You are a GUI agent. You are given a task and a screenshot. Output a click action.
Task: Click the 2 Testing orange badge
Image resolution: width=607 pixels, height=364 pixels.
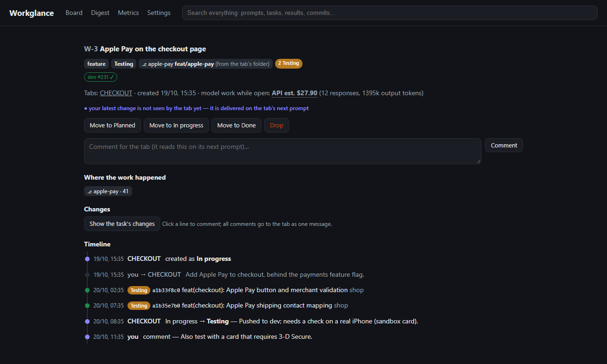tap(289, 63)
